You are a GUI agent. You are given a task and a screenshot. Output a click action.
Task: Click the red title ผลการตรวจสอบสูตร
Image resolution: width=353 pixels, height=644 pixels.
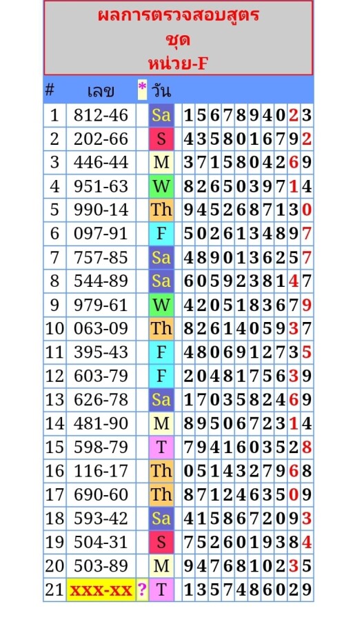click(179, 16)
